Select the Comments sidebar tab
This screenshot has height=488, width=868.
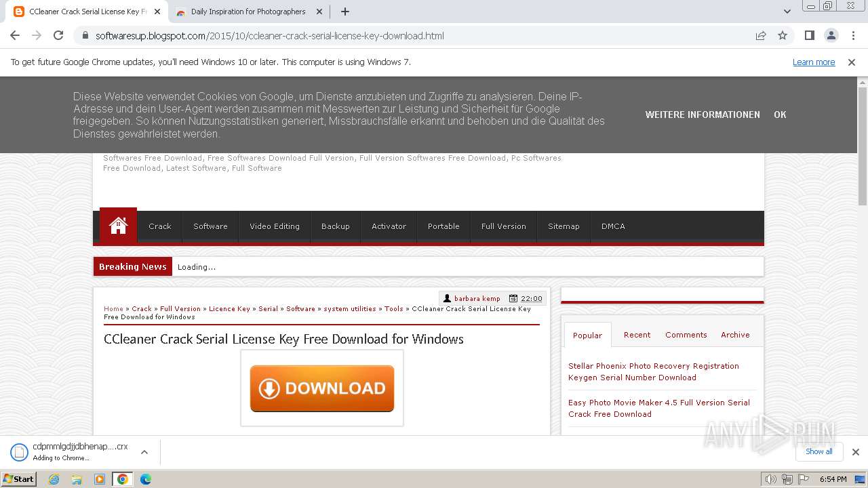click(686, 335)
